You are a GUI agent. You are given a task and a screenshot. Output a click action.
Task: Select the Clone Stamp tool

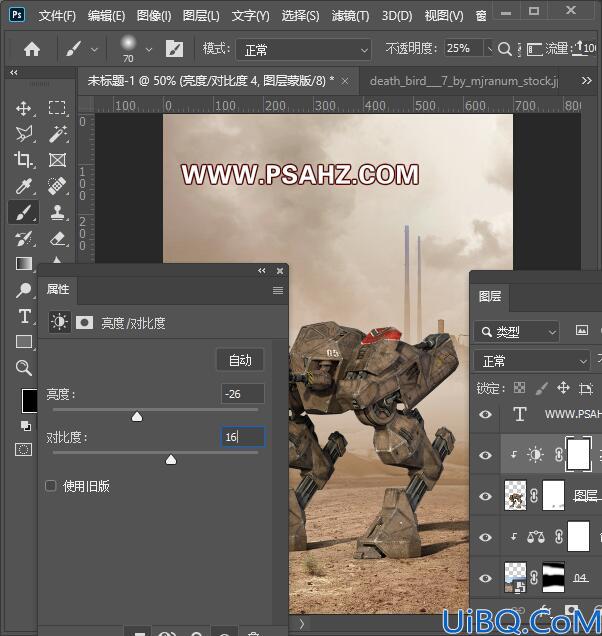pyautogui.click(x=58, y=212)
